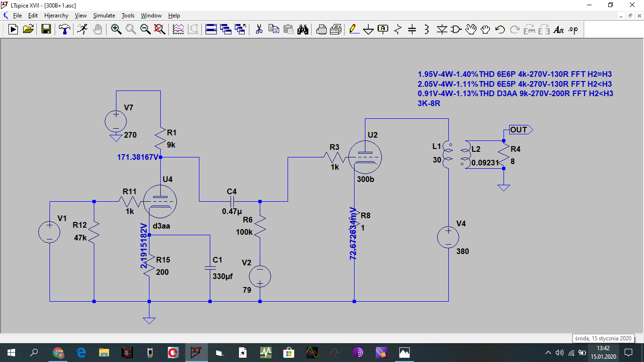This screenshot has width=644, height=362.
Task: Click the d3aa tube symbol U4
Action: (x=159, y=202)
